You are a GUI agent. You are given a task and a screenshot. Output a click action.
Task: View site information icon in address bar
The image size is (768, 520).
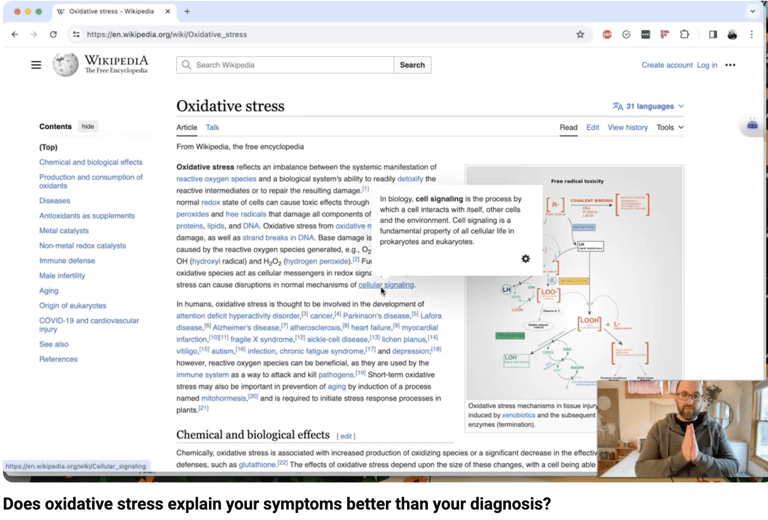click(76, 34)
